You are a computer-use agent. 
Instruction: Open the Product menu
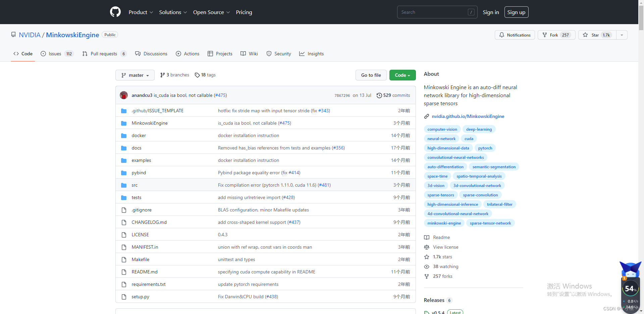click(x=141, y=12)
